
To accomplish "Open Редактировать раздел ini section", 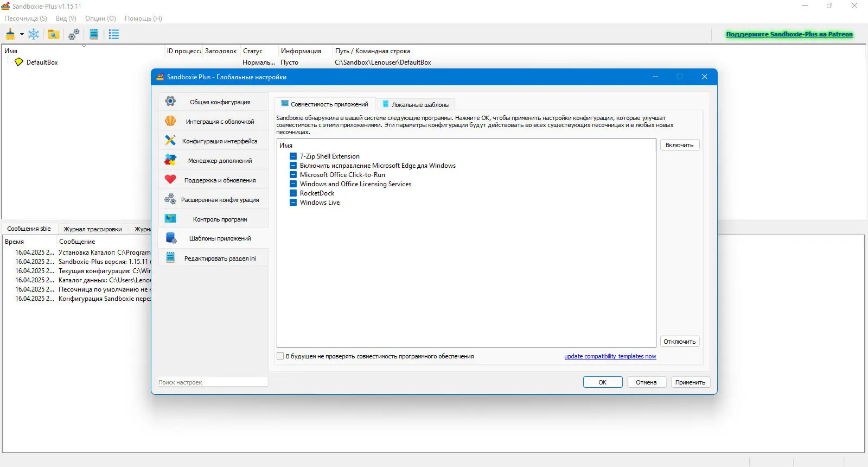I will [x=213, y=258].
